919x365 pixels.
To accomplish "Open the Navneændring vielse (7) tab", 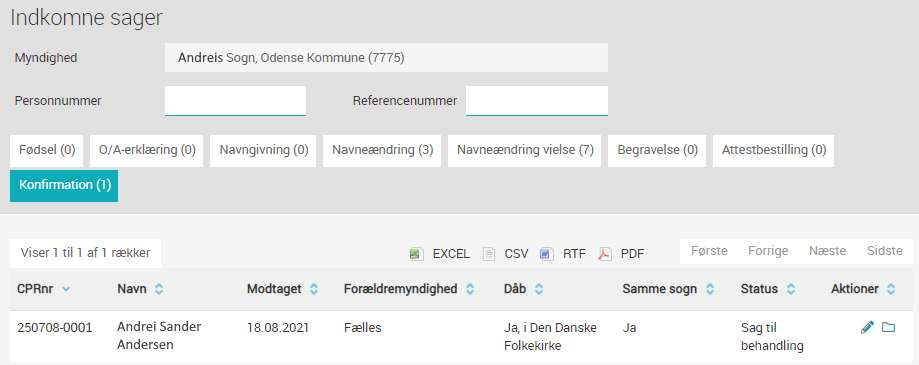I will pos(525,151).
